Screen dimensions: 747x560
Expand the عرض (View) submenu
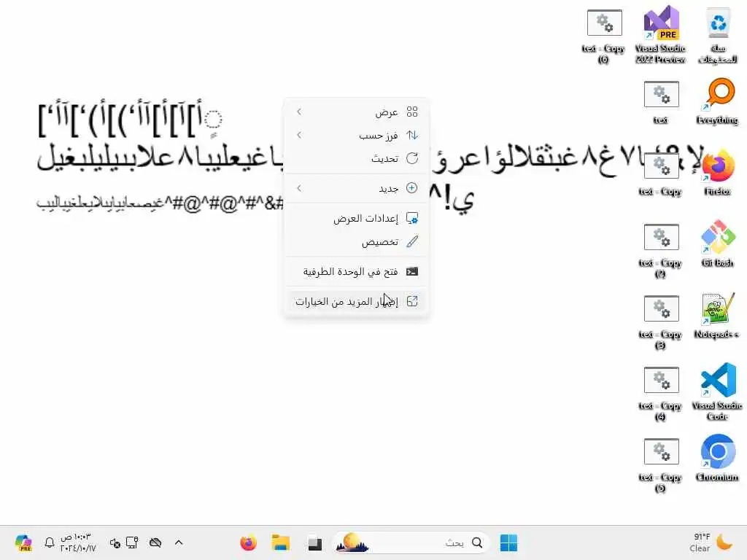[356, 112]
